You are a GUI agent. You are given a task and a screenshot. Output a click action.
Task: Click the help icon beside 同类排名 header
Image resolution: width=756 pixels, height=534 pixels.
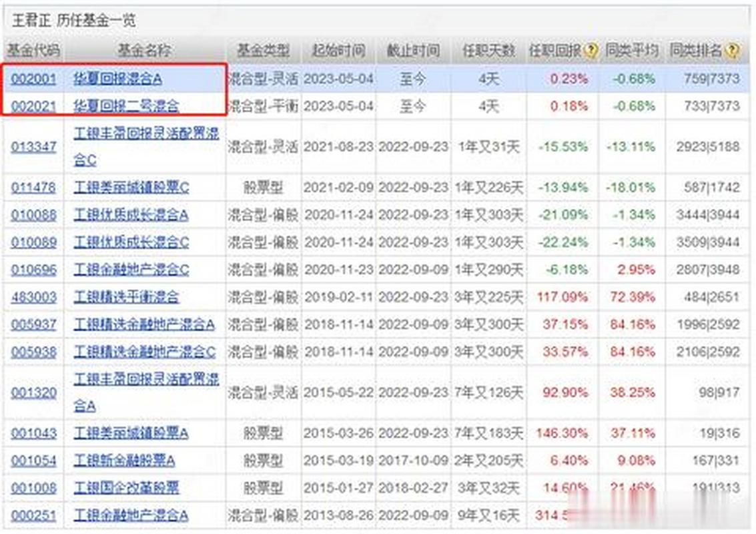[733, 50]
